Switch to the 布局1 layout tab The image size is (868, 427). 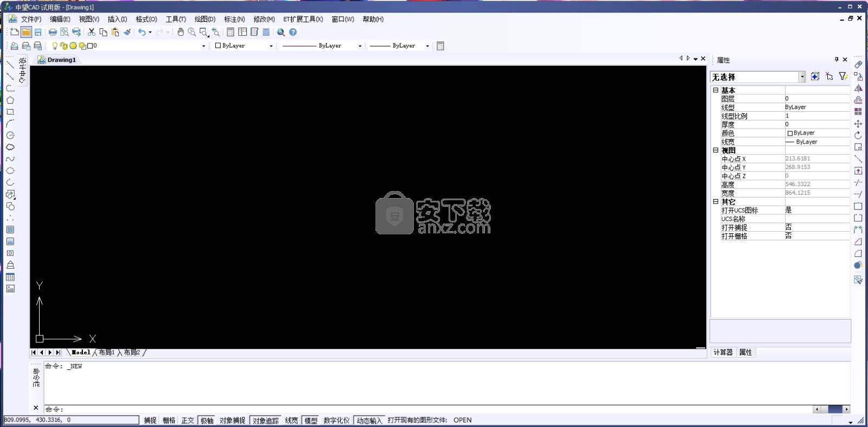[106, 353]
